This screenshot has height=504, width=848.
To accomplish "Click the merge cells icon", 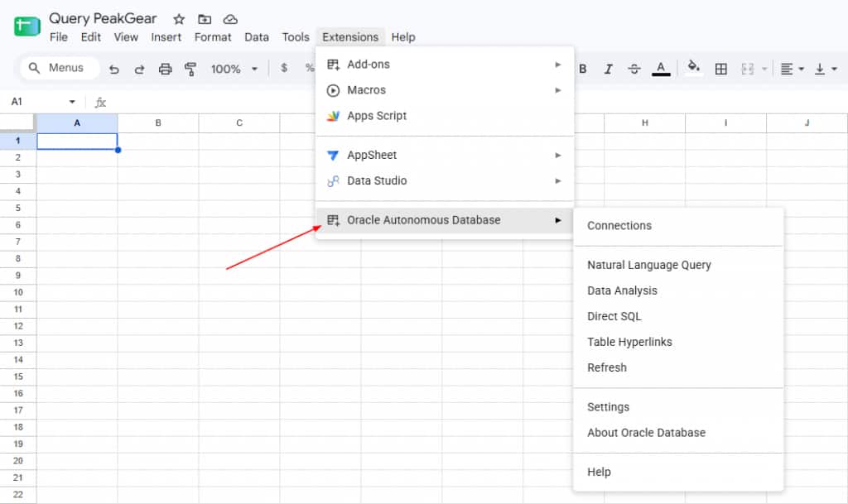I will pyautogui.click(x=748, y=69).
